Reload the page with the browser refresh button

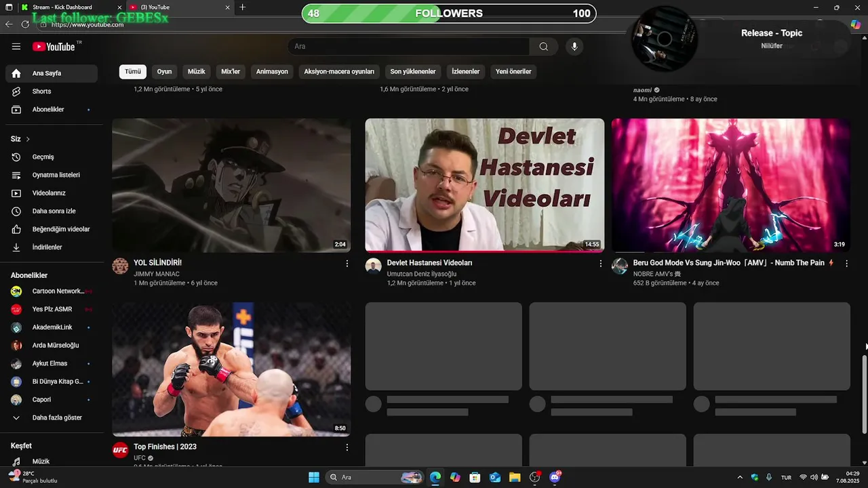(25, 24)
